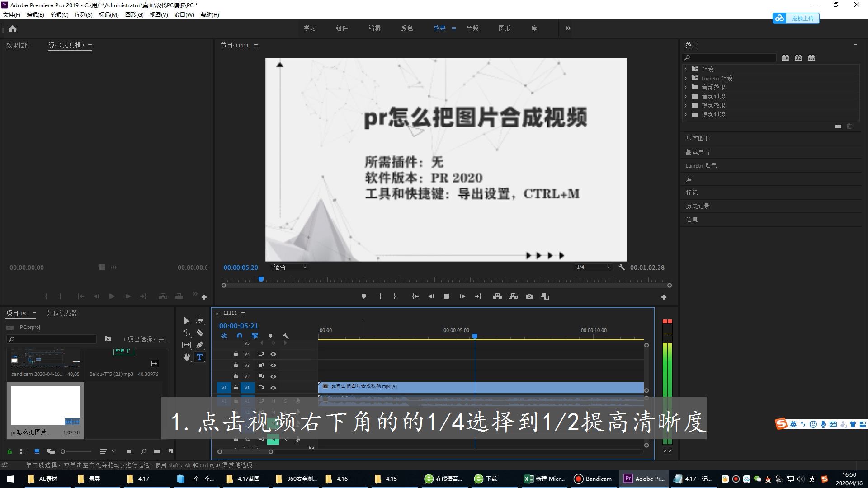Add marker in timeline header

[x=270, y=336]
